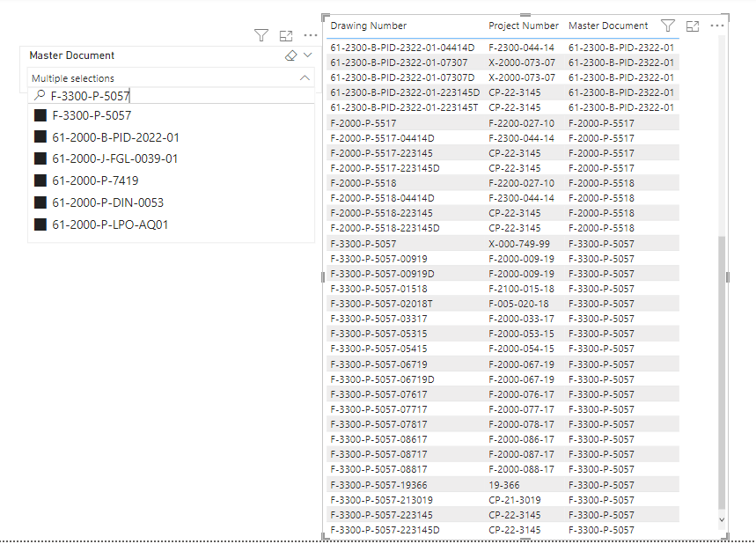This screenshot has height=544, width=756.
Task: Select Project Number cell F-2200-027-10 in F-2000-P-5518 row
Action: (521, 183)
